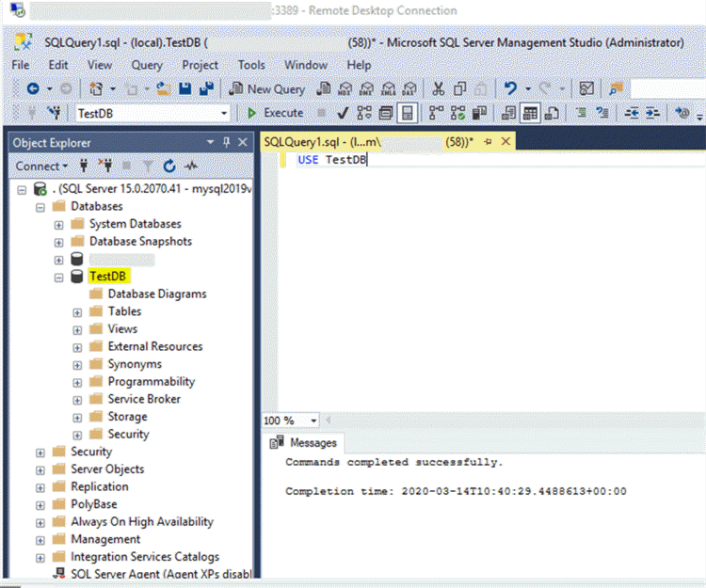Screen dimensions: 706x588
Task: Click the Parse checkmark icon
Action: (343, 113)
